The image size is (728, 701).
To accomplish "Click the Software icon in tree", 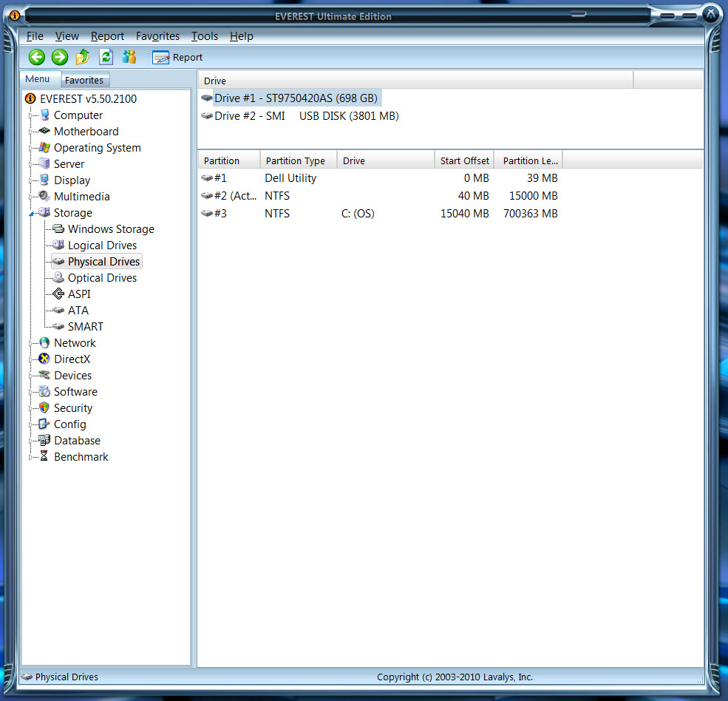I will click(44, 391).
